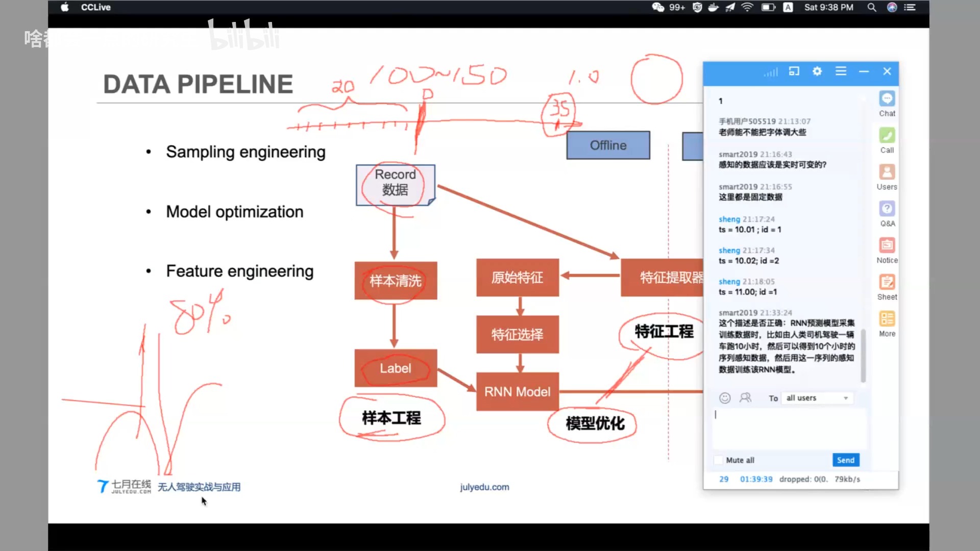The width and height of the screenshot is (980, 551).
Task: Open the More options panel
Action: point(887,322)
